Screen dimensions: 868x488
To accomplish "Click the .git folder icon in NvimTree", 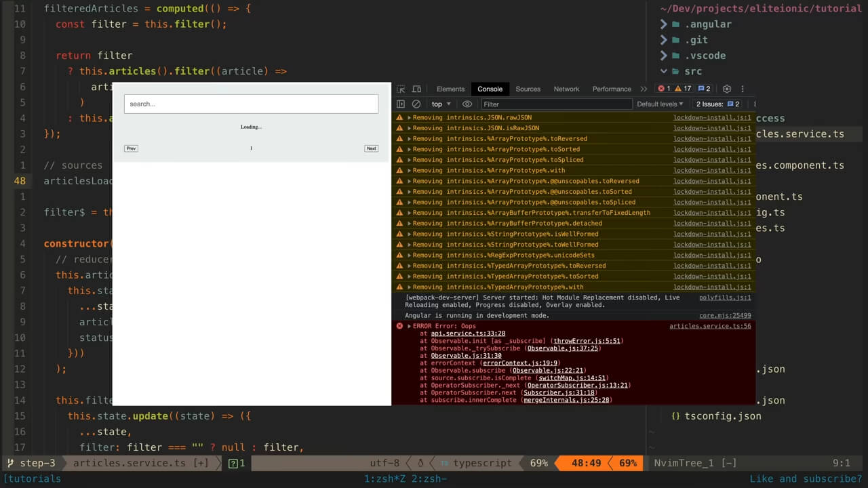I will coord(675,40).
